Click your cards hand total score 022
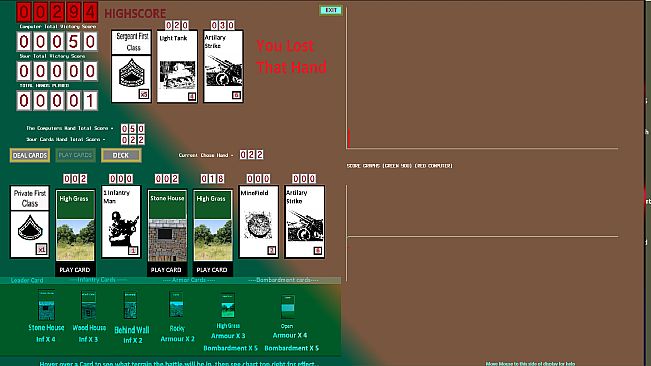This screenshot has width=651, height=366. [133, 140]
